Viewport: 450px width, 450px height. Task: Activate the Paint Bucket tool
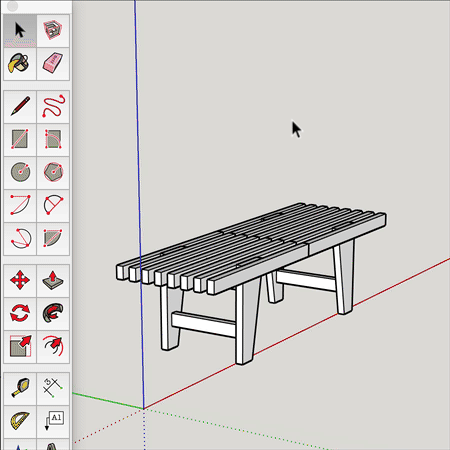click(20, 64)
